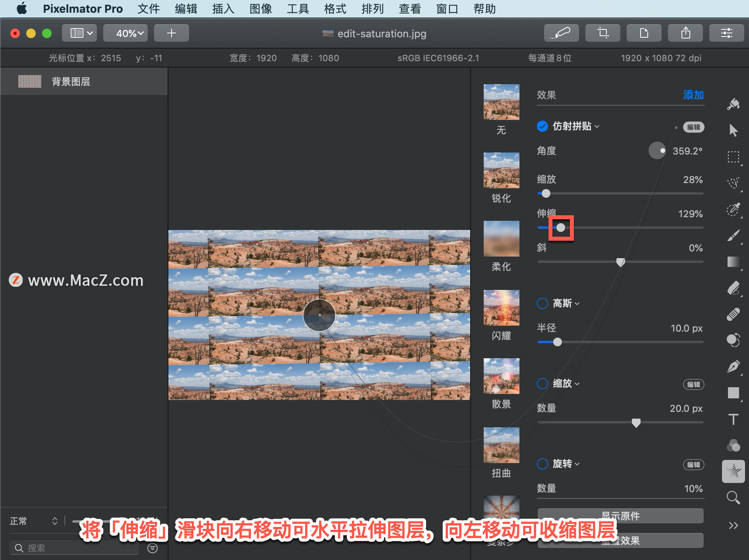Open the sidebar view dropdown
This screenshot has width=749, height=560.
[x=79, y=33]
